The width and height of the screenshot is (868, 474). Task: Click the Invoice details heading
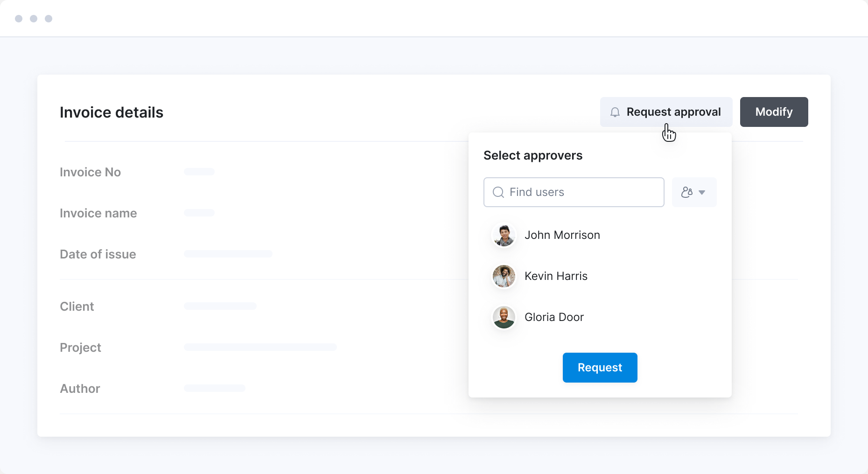click(x=112, y=112)
